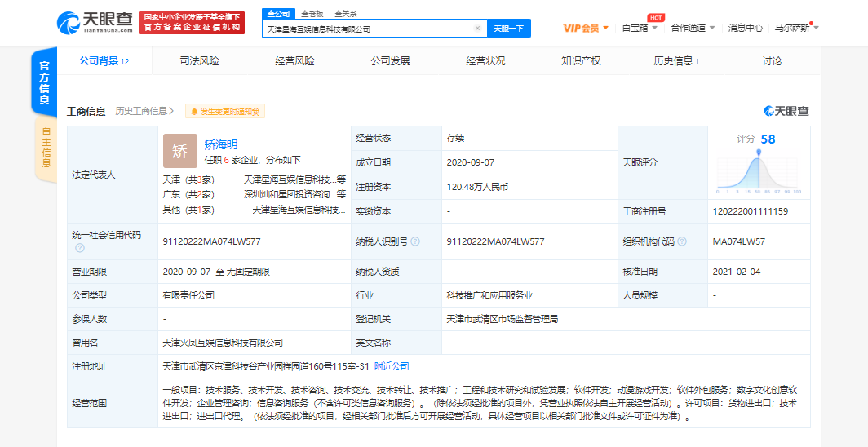Clear search box with the X icon

[477, 29]
